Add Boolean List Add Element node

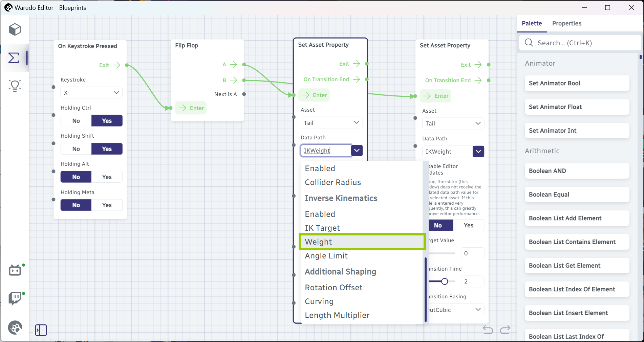click(x=577, y=218)
